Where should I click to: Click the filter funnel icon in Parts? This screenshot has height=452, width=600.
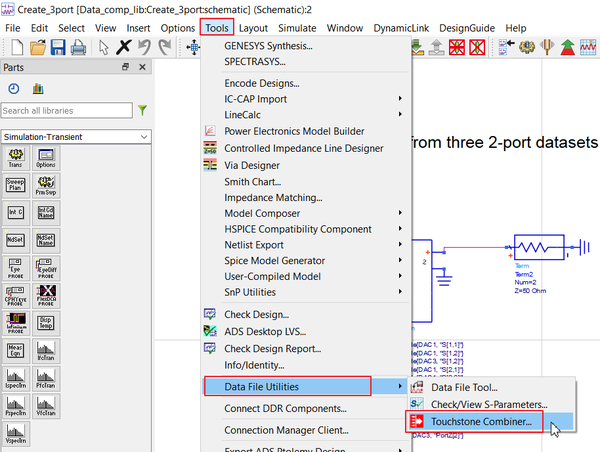pos(143,111)
